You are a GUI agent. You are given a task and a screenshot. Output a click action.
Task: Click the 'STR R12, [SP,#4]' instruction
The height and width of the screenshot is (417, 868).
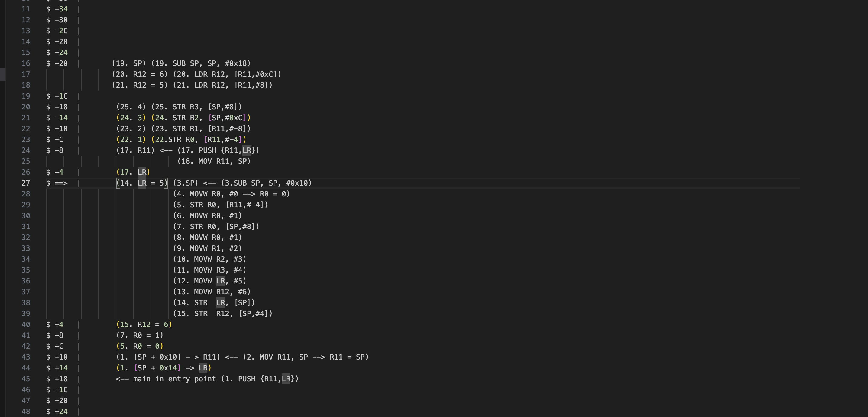tap(232, 313)
